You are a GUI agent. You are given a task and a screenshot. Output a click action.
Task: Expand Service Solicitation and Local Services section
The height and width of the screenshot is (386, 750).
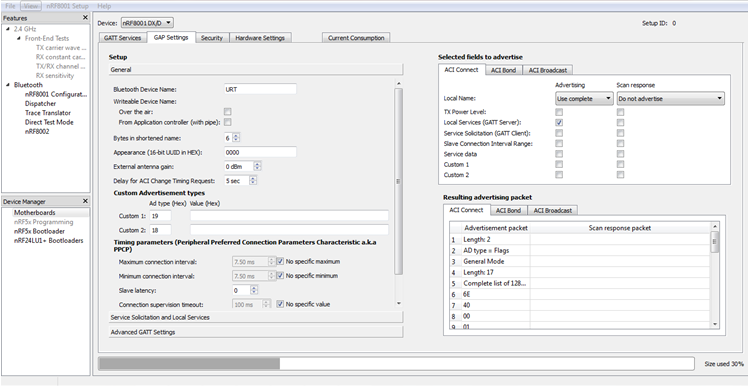tap(256, 317)
